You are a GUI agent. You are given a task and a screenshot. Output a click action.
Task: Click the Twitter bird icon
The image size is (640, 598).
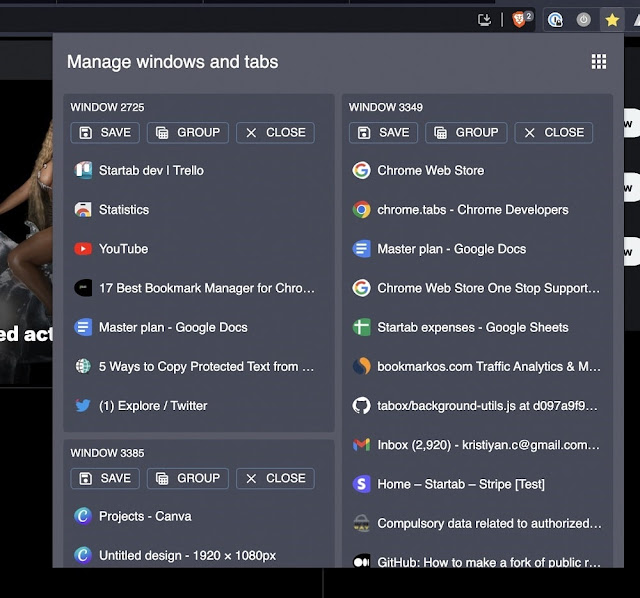click(x=83, y=405)
